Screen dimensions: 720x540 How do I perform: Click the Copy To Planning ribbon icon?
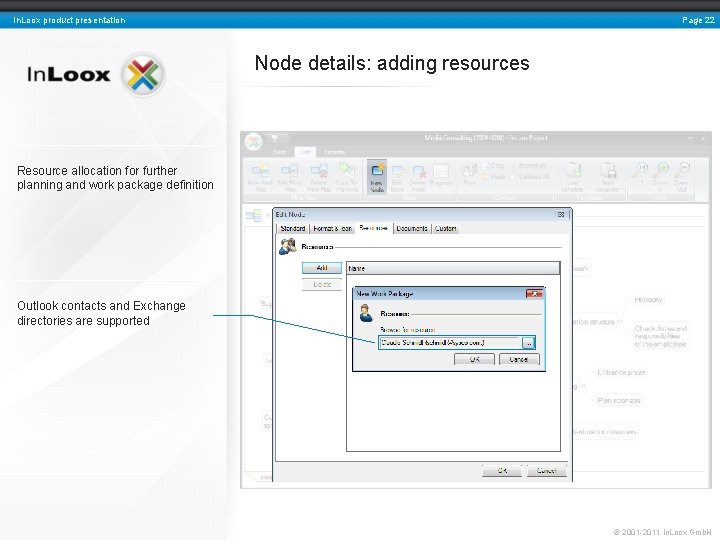[347, 177]
